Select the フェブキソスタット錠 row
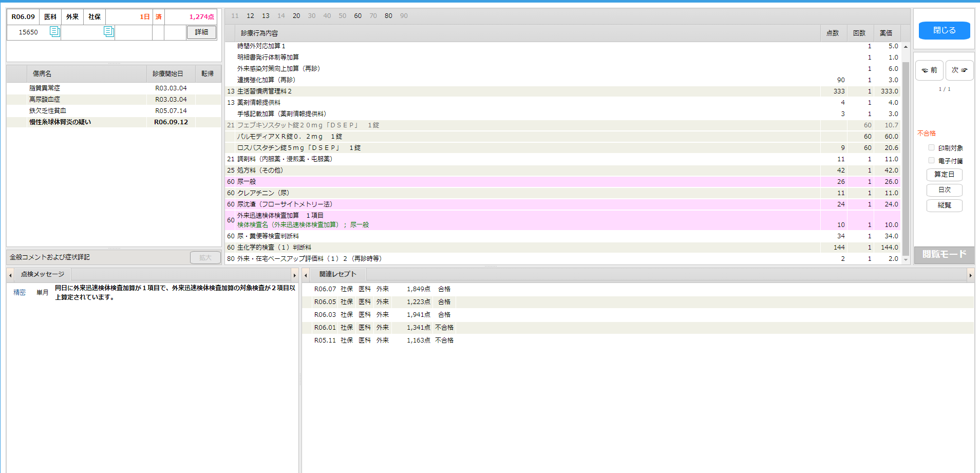The width and height of the screenshot is (980, 473). point(563,125)
